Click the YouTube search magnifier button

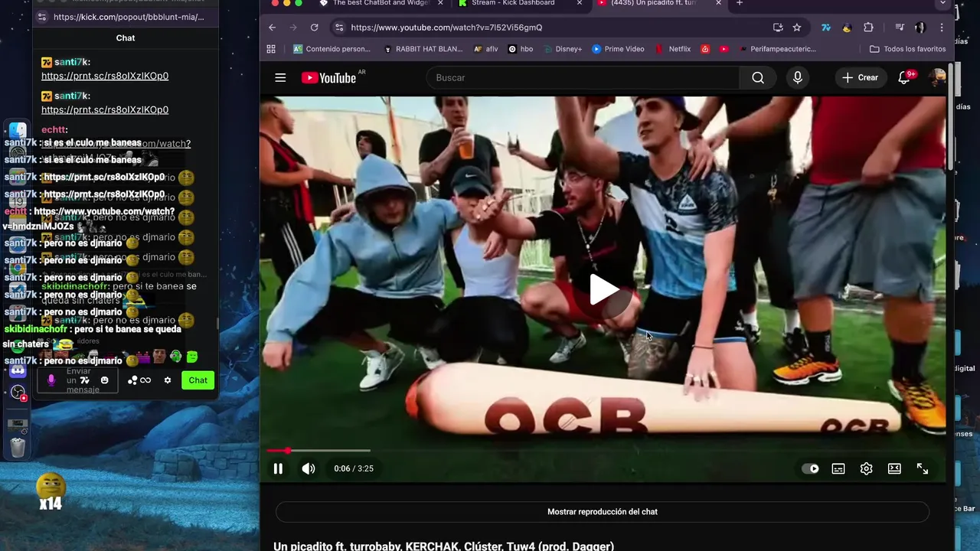coord(758,77)
